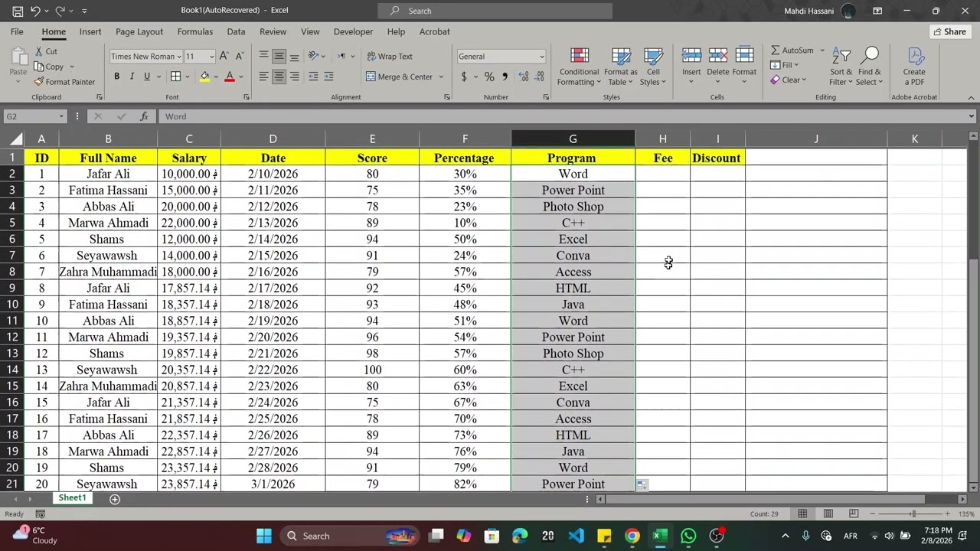Open WhatsApp from the taskbar
The width and height of the screenshot is (980, 551).
pyautogui.click(x=688, y=536)
